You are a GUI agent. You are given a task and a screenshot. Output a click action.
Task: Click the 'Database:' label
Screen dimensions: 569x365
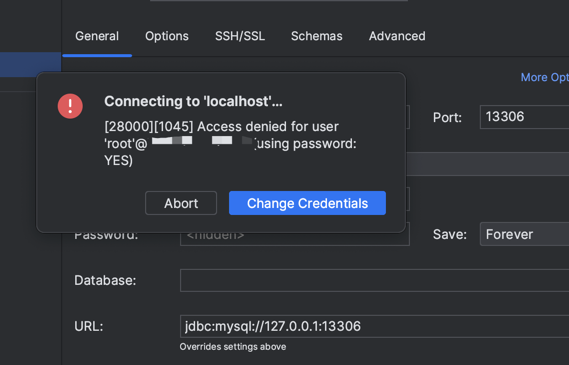point(105,280)
